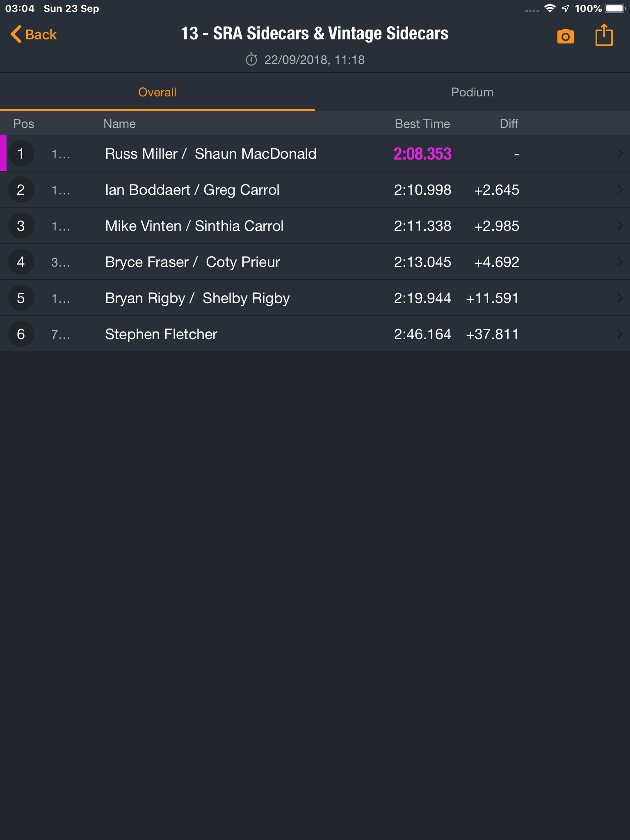
Task: Open Ian Boddaert / Greg Carrol entry
Action: pyautogui.click(x=315, y=189)
